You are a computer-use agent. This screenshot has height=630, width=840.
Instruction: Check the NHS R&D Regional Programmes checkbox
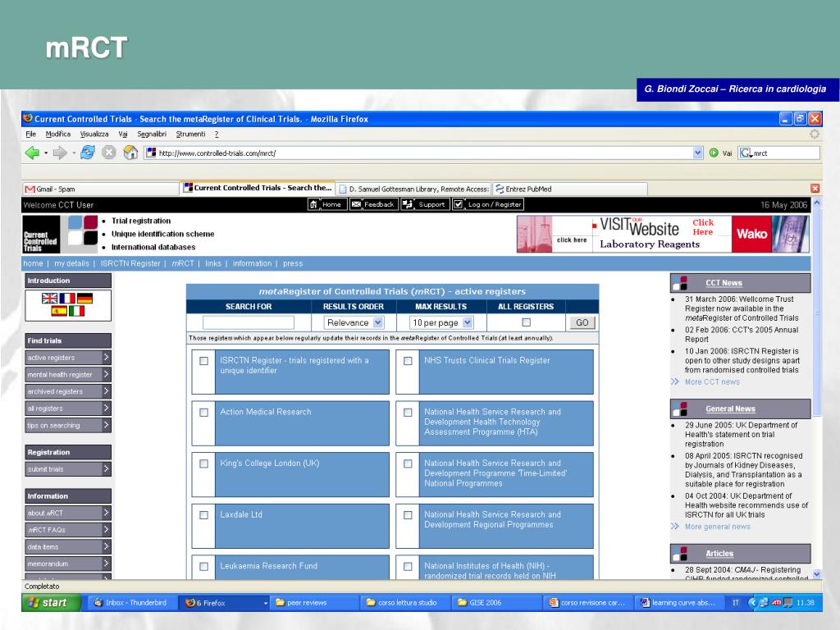tap(408, 515)
